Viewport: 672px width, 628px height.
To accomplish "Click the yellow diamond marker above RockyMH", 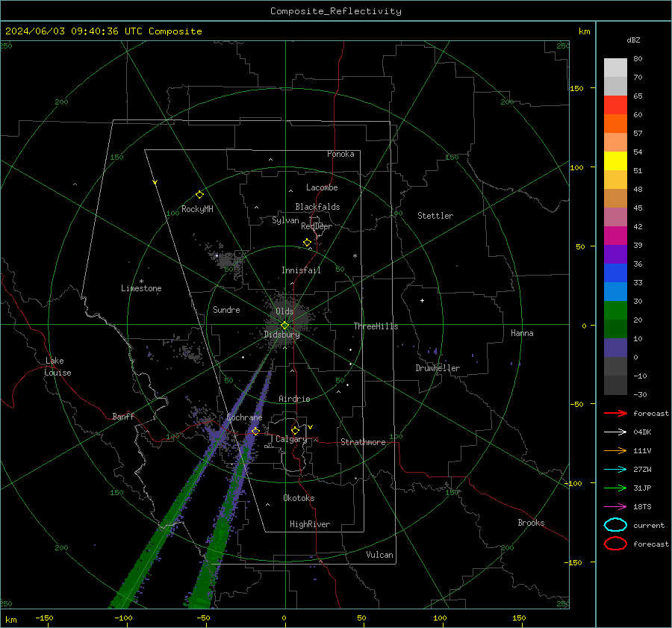I will pos(199,195).
